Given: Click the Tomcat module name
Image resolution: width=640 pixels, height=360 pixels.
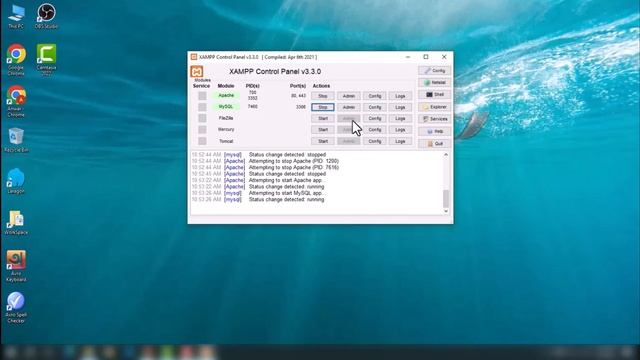Looking at the screenshot, I should [226, 141].
